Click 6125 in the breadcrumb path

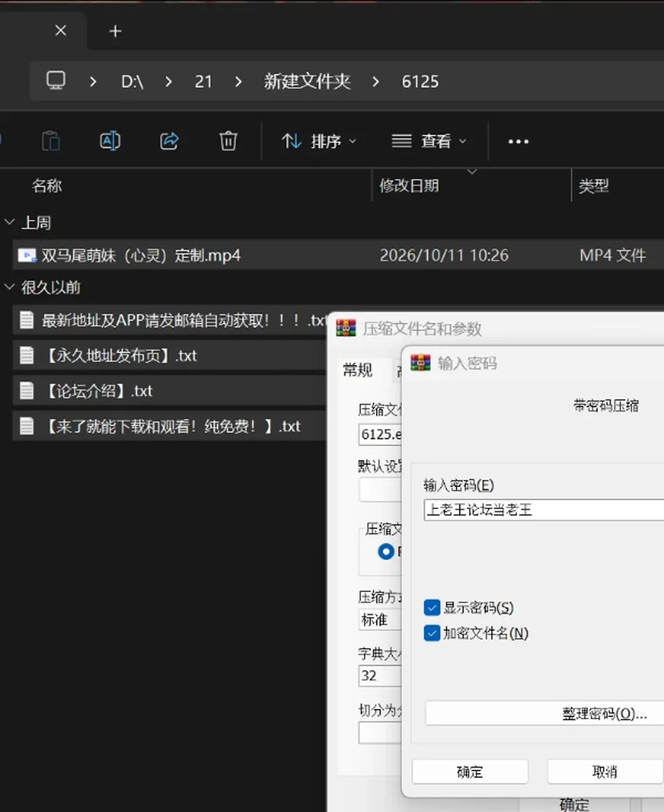pyautogui.click(x=420, y=82)
